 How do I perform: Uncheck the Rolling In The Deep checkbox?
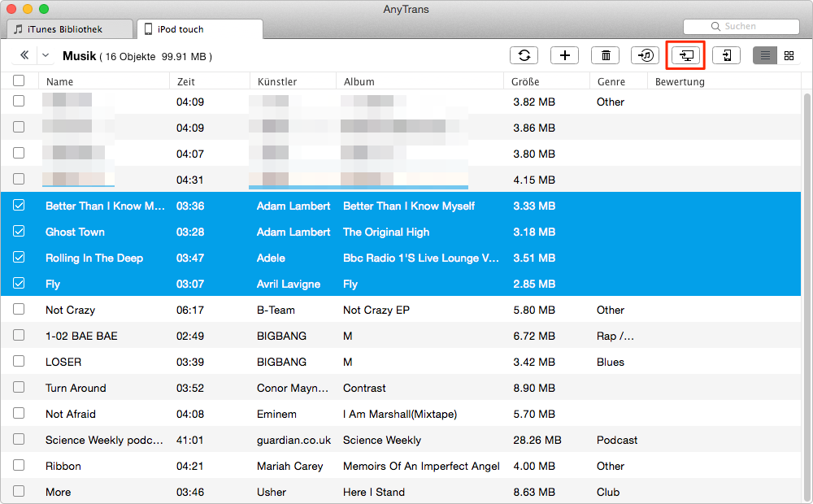pyautogui.click(x=19, y=257)
